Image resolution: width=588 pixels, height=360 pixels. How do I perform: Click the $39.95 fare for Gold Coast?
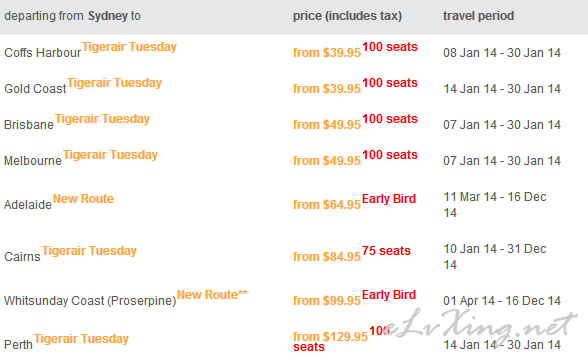327,88
